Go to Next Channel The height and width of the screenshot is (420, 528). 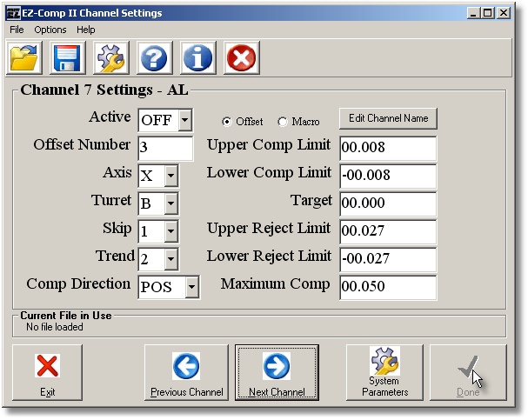277,372
